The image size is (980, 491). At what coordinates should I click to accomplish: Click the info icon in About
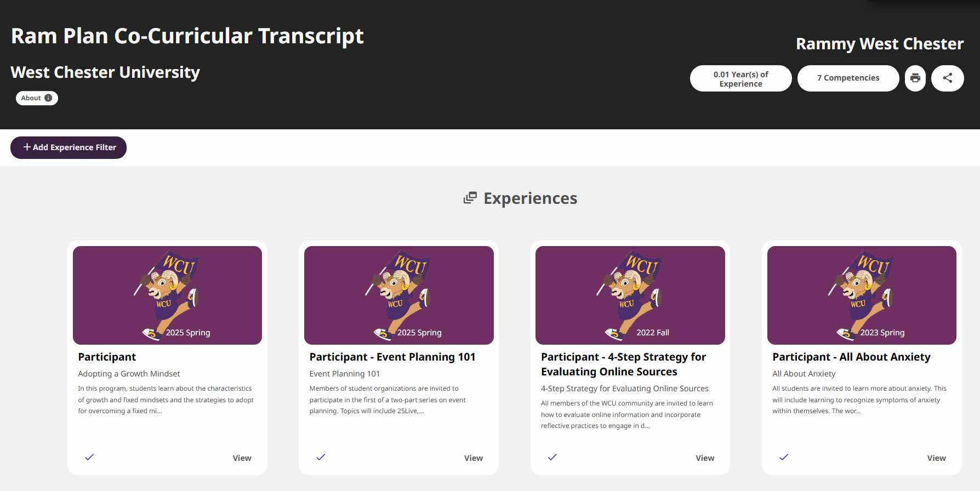coord(48,98)
